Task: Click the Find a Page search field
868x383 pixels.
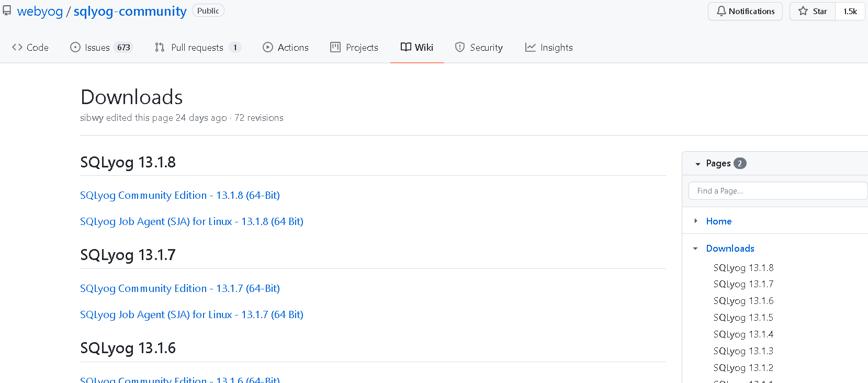Action: [778, 191]
